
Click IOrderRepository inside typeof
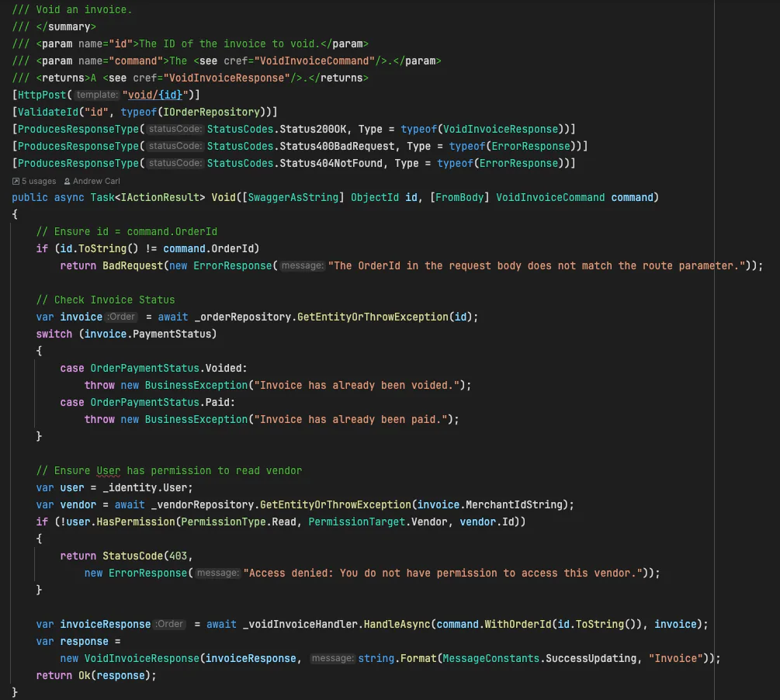212,112
